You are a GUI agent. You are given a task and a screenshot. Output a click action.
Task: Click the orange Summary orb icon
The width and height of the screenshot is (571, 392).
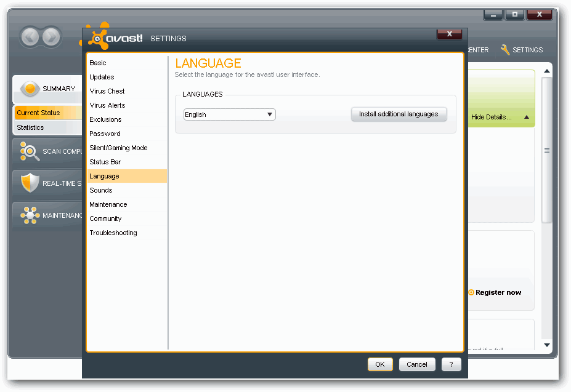pyautogui.click(x=30, y=89)
